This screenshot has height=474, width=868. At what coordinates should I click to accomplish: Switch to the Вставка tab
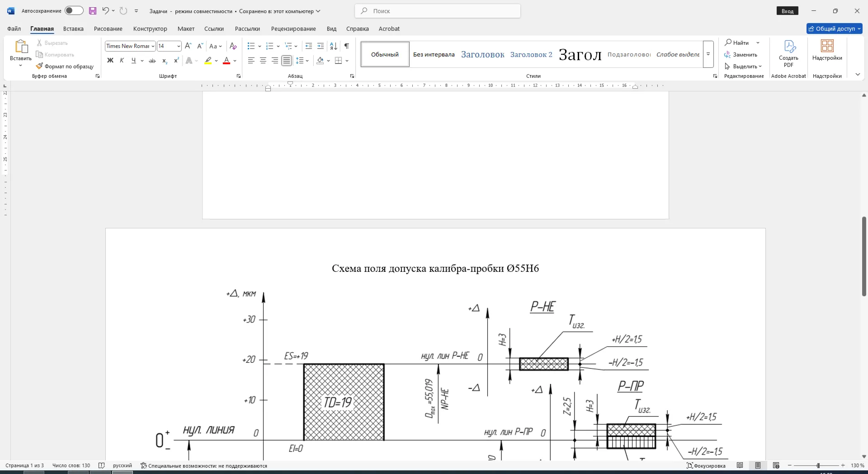pyautogui.click(x=73, y=28)
